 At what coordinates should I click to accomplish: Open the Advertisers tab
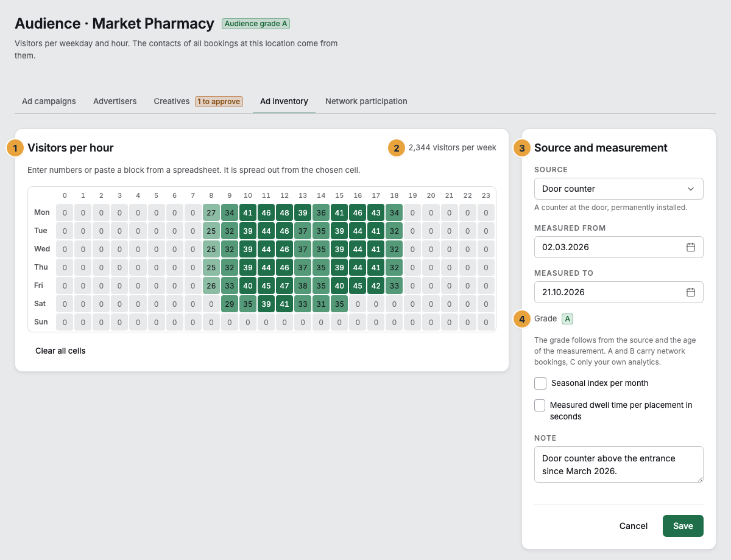115,101
